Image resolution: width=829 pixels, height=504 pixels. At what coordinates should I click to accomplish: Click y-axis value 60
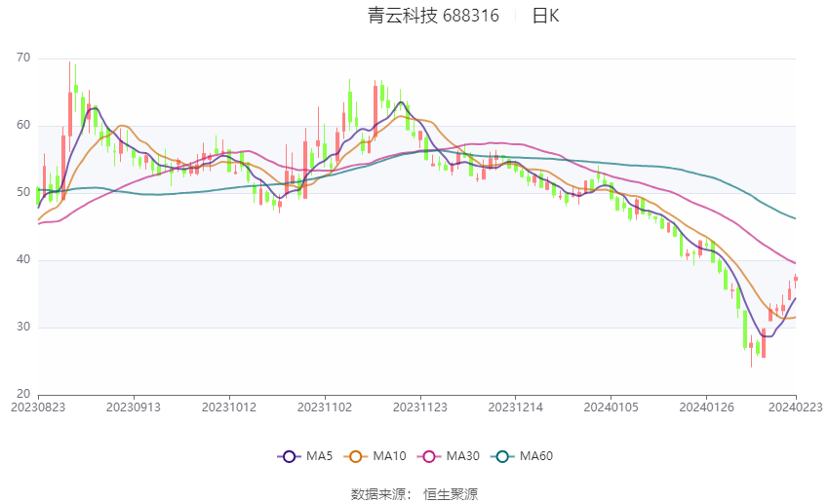point(23,125)
